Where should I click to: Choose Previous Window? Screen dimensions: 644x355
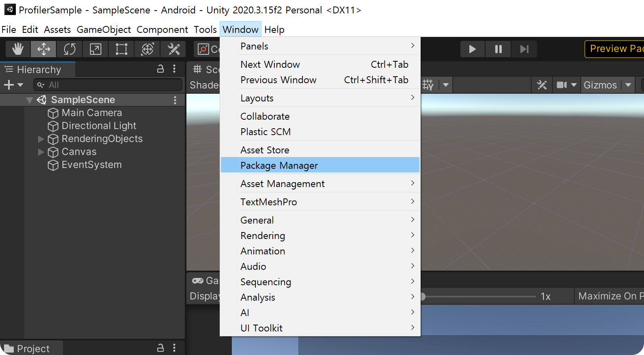pyautogui.click(x=320, y=80)
